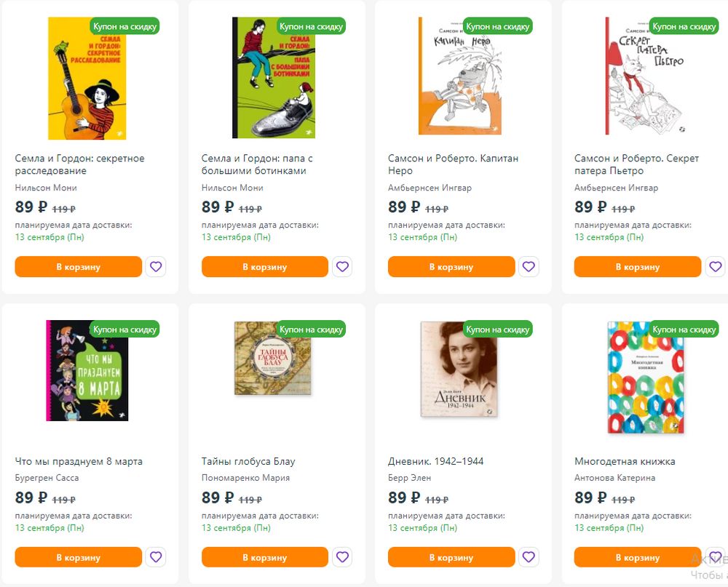
Task: Open 'Самсон и Роберто. Секрет патера Пьетро' title
Action: click(x=636, y=164)
